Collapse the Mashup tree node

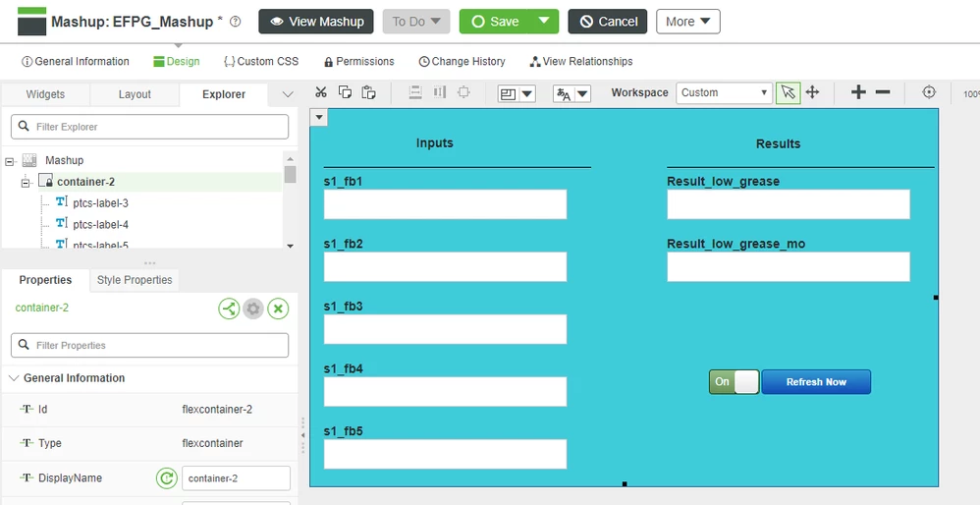coord(10,161)
